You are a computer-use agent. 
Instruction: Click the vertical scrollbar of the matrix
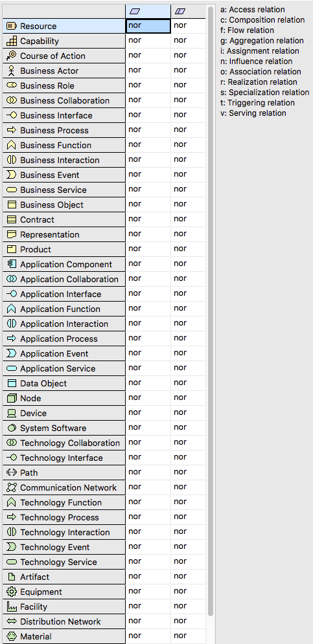click(x=211, y=311)
